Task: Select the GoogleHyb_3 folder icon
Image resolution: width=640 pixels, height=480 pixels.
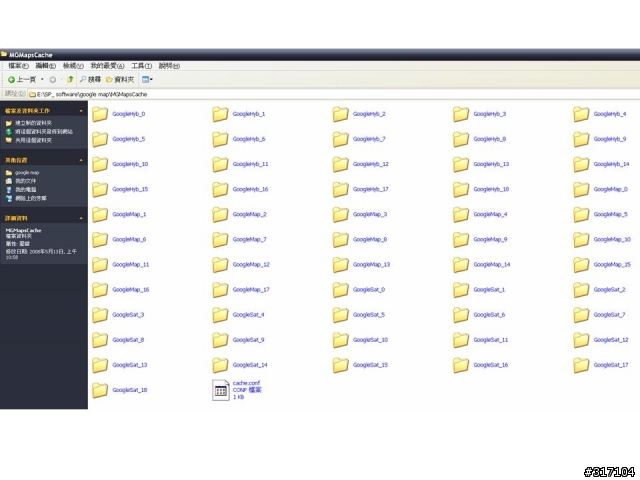Action: pos(461,114)
